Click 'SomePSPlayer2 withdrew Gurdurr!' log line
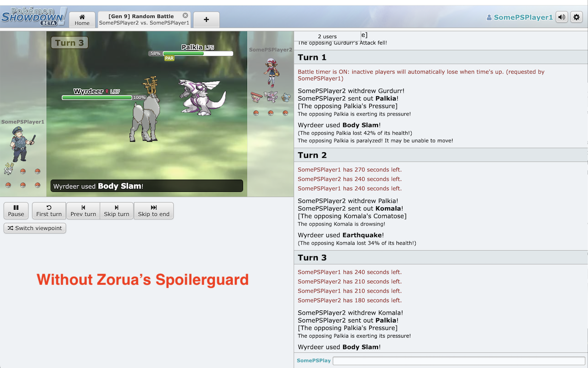This screenshot has height=368, width=588. pyautogui.click(x=351, y=91)
